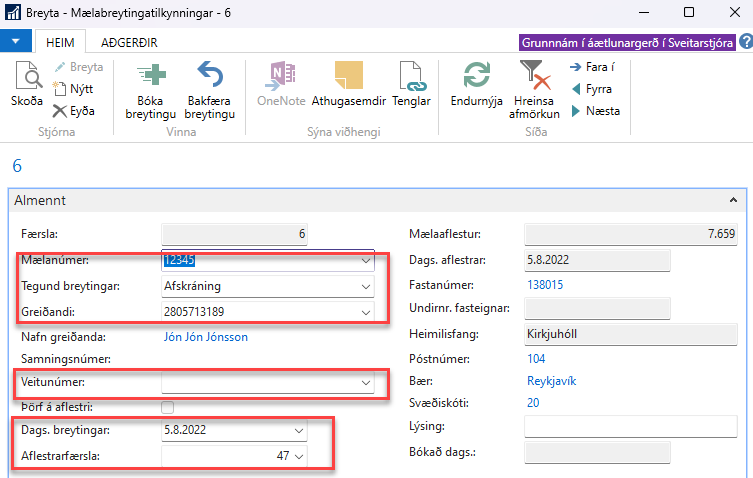This screenshot has width=753, height=478.
Task: Click the Skoða magnifier icon
Action: pyautogui.click(x=27, y=77)
